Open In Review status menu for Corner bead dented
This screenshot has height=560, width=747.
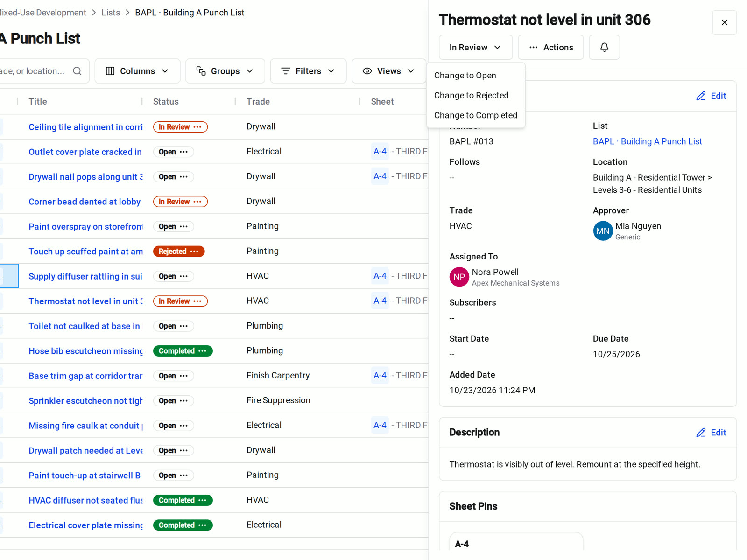(x=180, y=202)
